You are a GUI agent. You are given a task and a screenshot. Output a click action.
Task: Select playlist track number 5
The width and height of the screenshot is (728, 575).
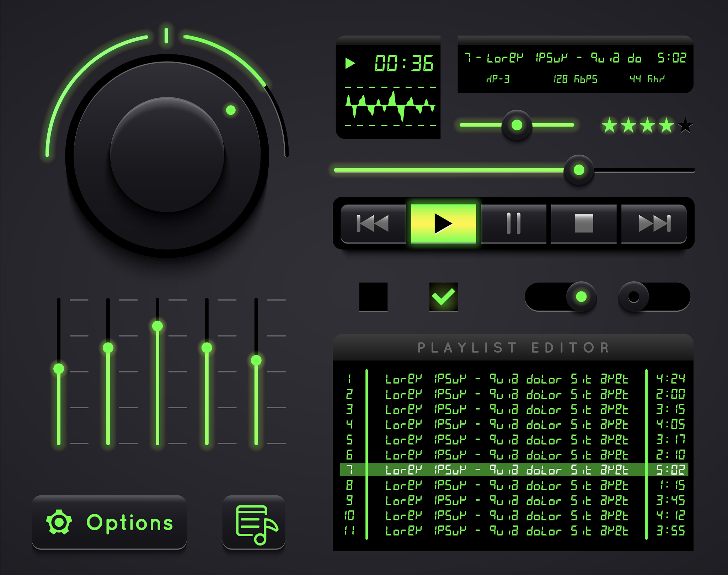tap(514, 440)
